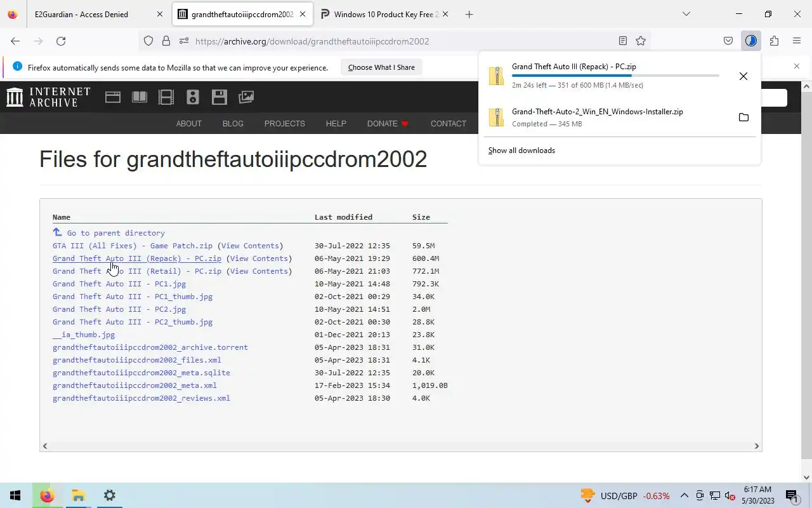Screen dimensions: 812x508
Task: Click the USD/GBP taskbar widget
Action: tap(625, 496)
